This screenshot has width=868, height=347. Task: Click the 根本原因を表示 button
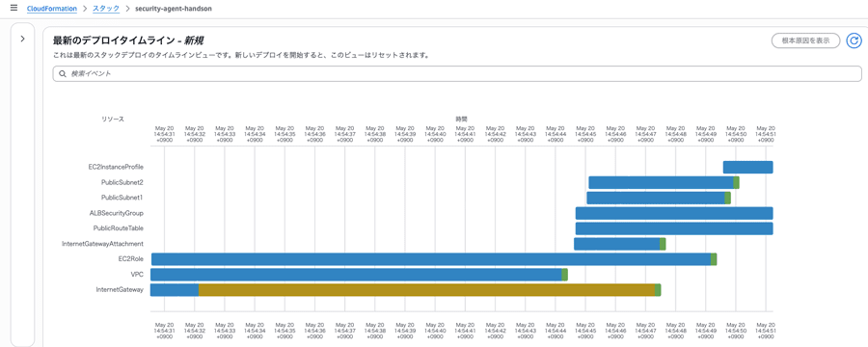pyautogui.click(x=805, y=40)
